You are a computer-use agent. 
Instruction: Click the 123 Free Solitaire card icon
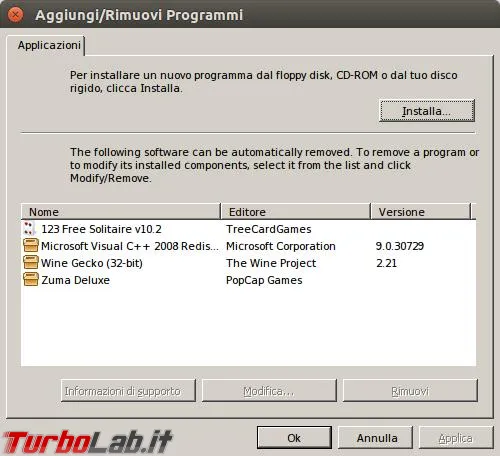coord(29,229)
